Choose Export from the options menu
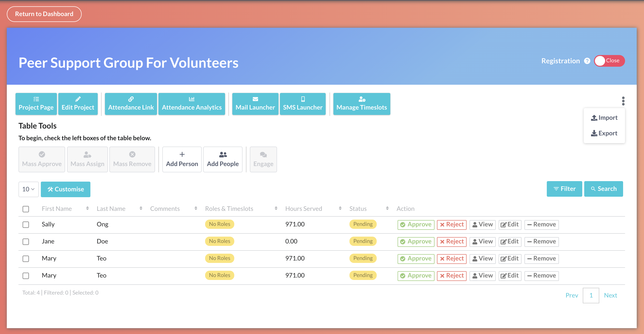Image resolution: width=644 pixels, height=334 pixels. click(x=604, y=133)
